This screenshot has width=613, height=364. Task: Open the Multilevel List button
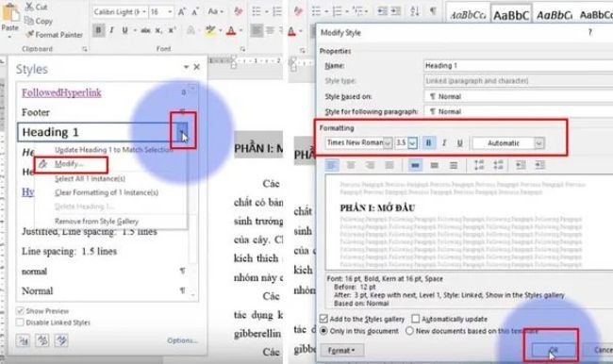coord(359,11)
